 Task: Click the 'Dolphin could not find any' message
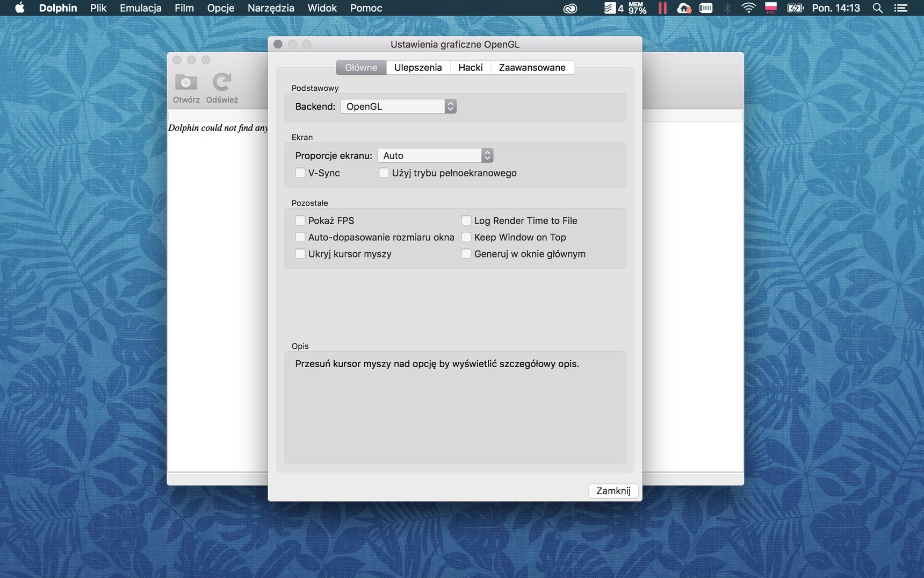218,127
